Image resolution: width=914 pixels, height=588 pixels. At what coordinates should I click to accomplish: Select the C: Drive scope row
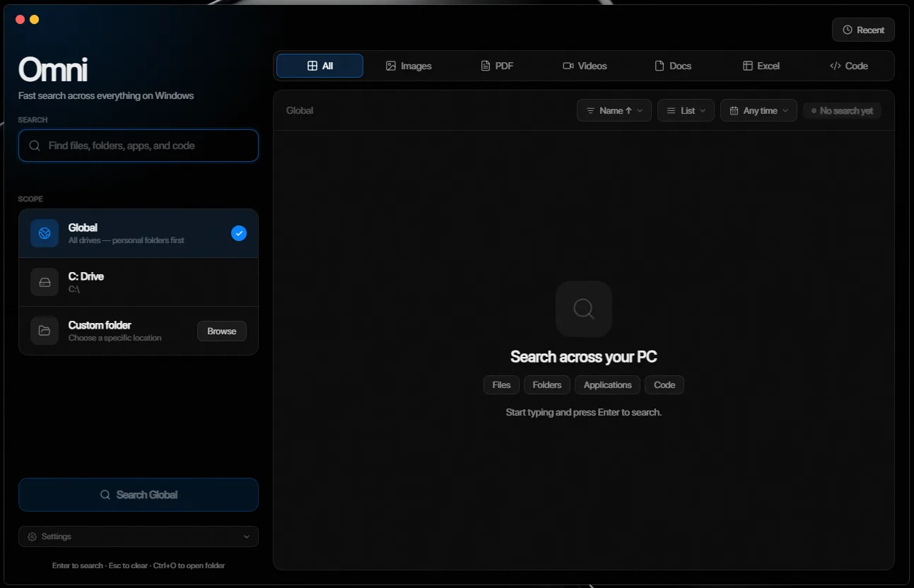point(139,282)
